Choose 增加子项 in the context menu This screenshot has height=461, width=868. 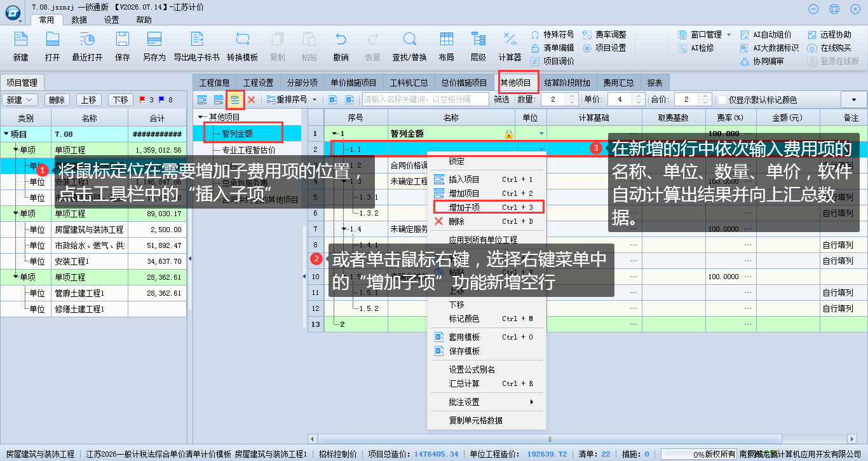tap(489, 207)
